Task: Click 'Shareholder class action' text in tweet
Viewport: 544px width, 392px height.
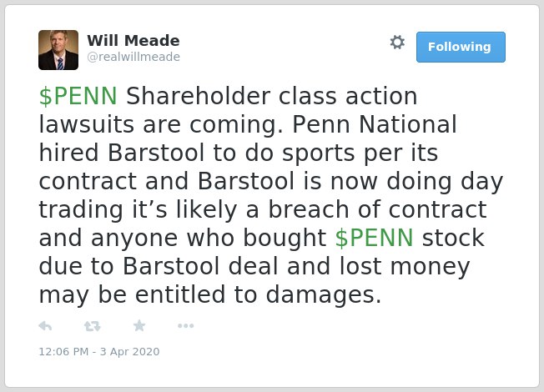Action: (272, 96)
